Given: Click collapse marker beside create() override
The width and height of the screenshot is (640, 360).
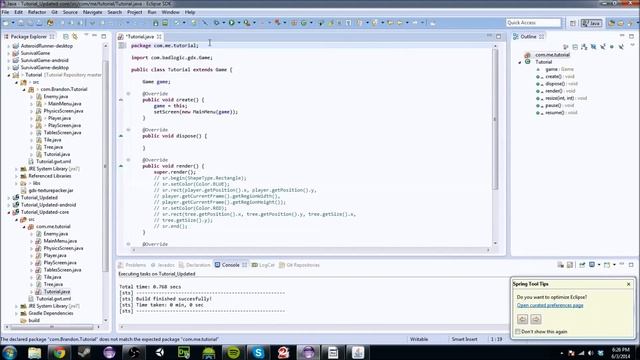Looking at the screenshot, I should 128,94.
